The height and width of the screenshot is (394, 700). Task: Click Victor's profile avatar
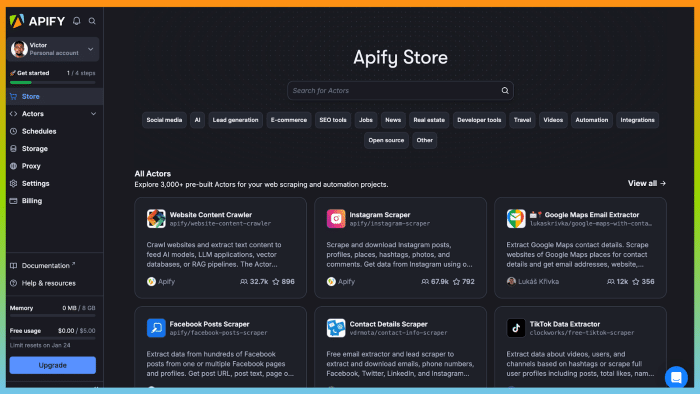[19, 49]
